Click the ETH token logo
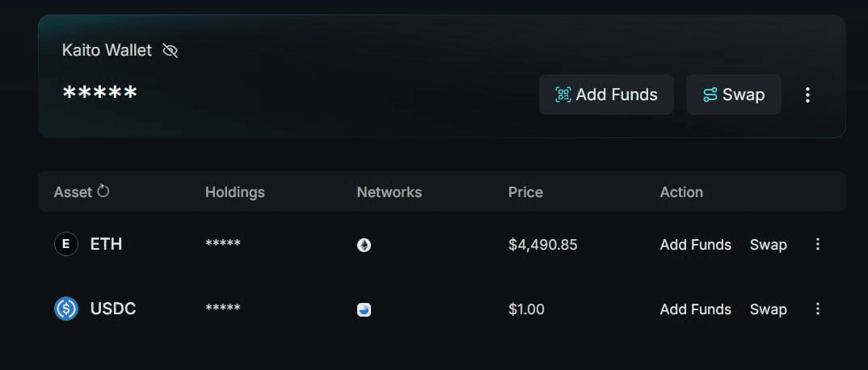868x370 pixels. (66, 244)
